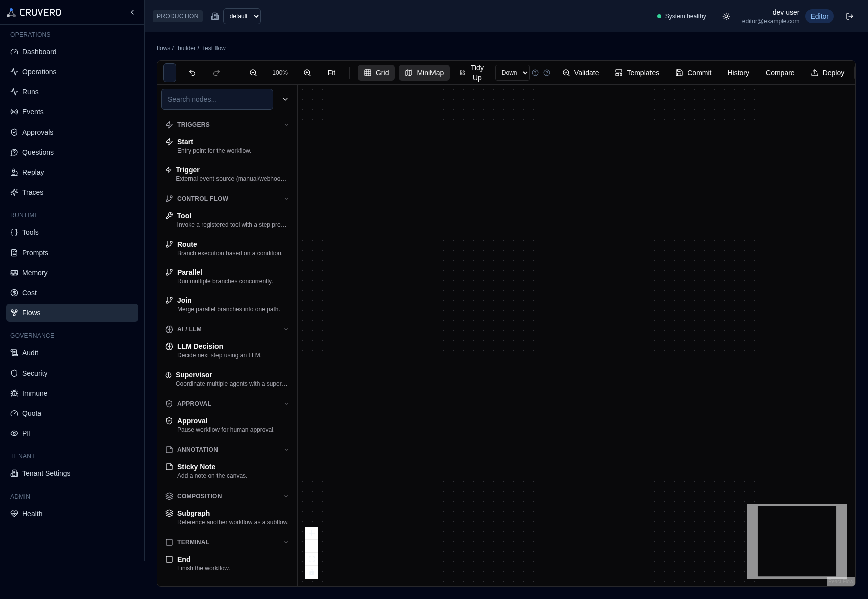
Task: Click the redo icon in the builder toolbar
Action: [216, 73]
